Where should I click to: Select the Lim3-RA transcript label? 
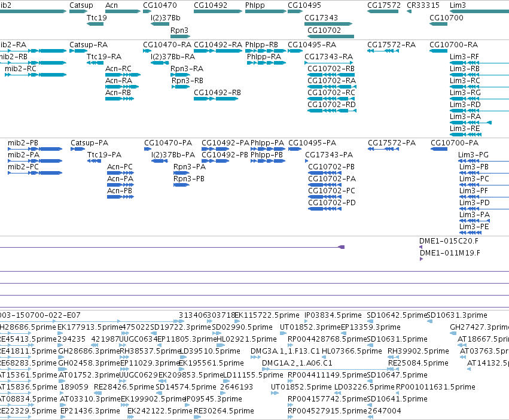pos(465,116)
